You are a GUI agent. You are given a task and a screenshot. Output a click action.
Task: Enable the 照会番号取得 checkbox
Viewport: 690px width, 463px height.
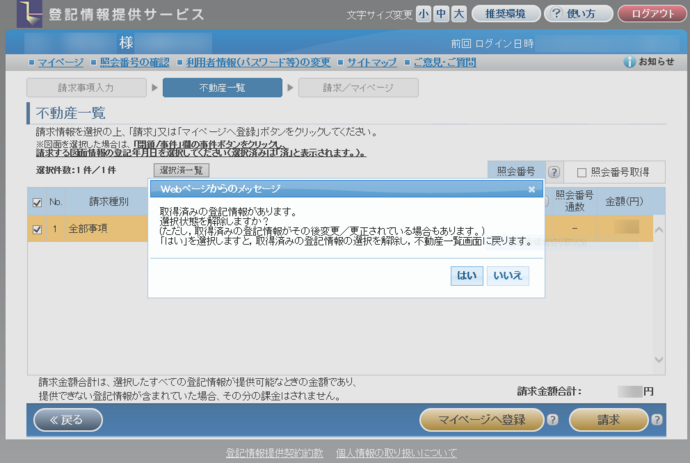[x=581, y=173]
